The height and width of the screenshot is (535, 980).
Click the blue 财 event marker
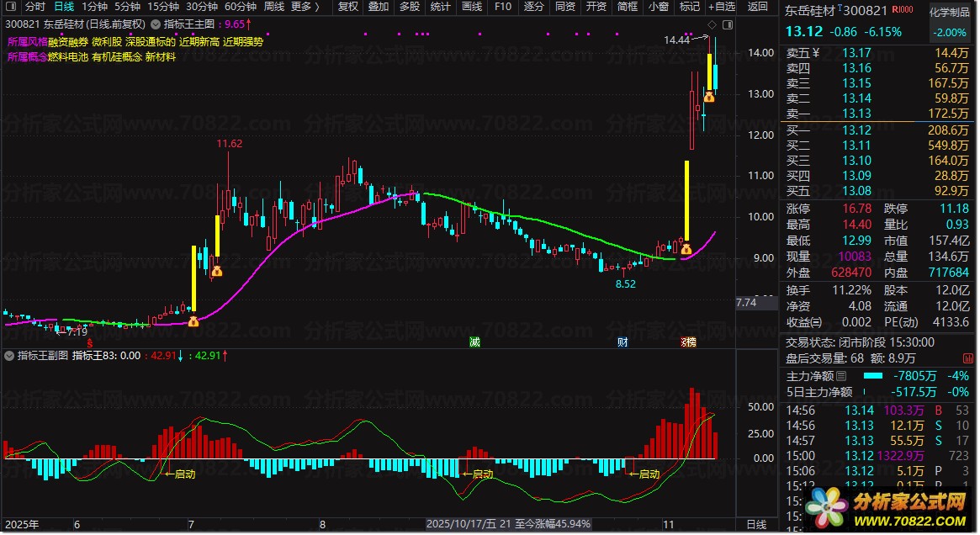click(x=622, y=342)
